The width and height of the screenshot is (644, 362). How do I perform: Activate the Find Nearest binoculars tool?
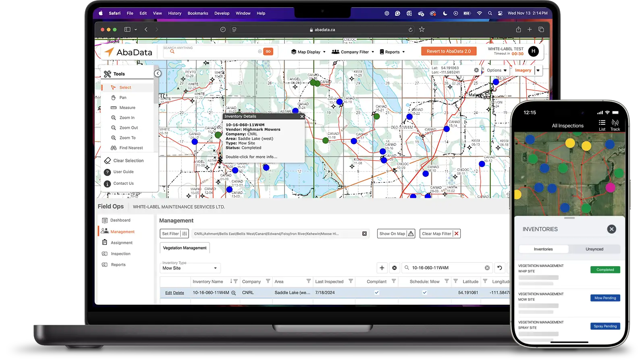point(114,148)
